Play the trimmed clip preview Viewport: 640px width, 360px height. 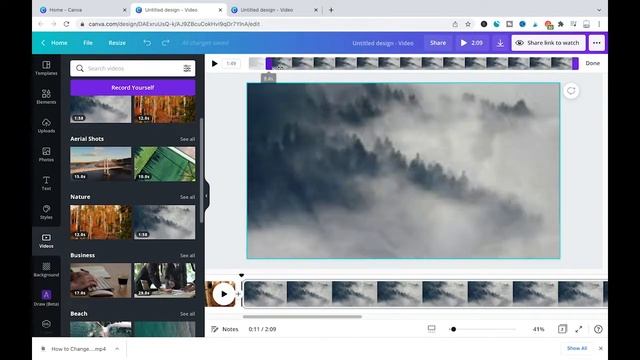pyautogui.click(x=214, y=63)
